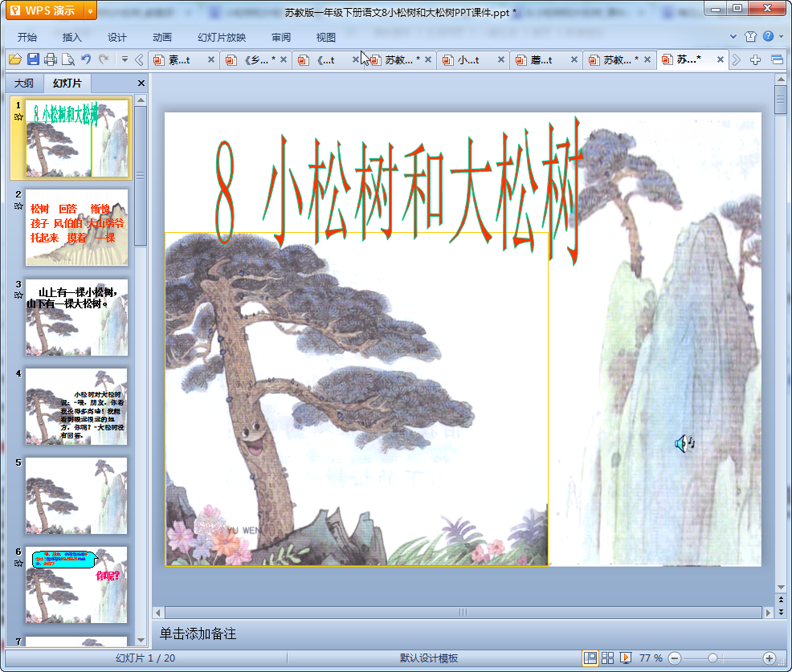Screen dimensions: 792x672
Task: Zoom out with minus button
Action: click(x=675, y=658)
